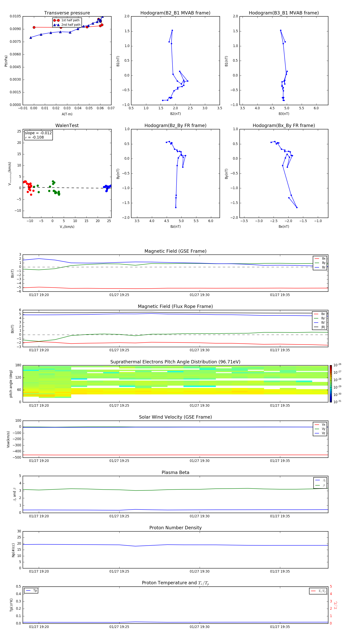Select '1st half path' legend entry
Image resolution: width=351 pixels, height=644 pixels.
coord(66,20)
